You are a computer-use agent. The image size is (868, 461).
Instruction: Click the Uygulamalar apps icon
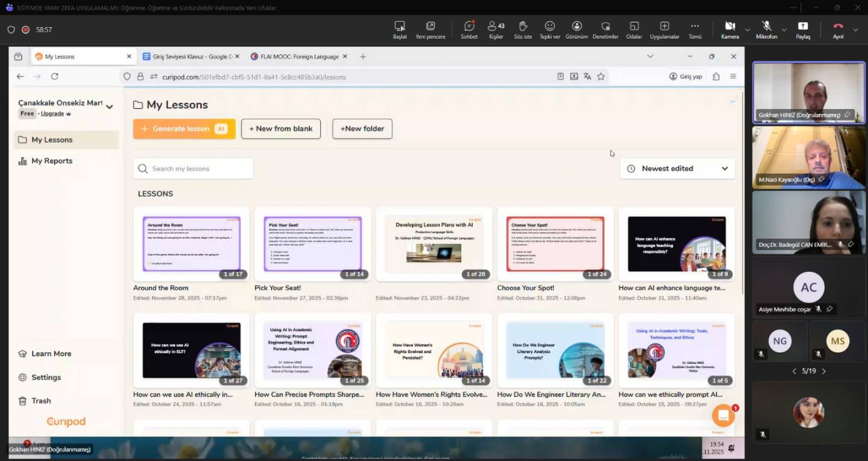pyautogui.click(x=664, y=27)
